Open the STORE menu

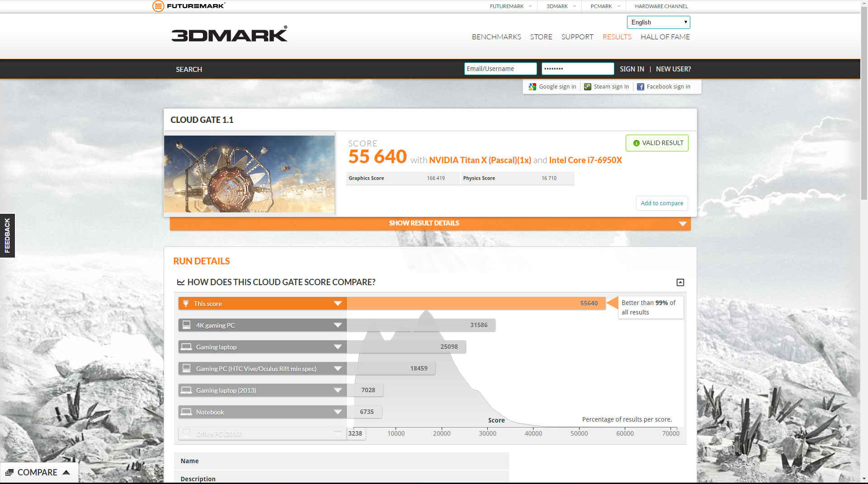[x=541, y=37]
